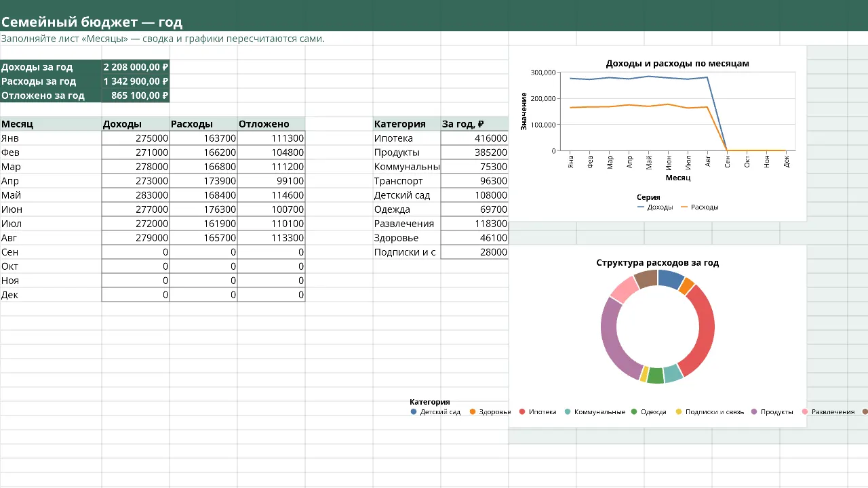Click the 'Значение' y-axis label

(524, 111)
